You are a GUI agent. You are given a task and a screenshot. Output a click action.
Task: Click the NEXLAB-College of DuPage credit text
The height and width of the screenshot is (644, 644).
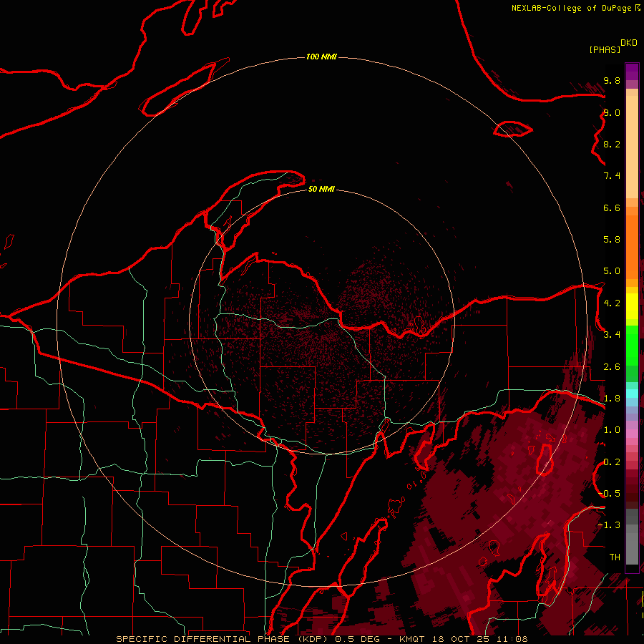(x=571, y=8)
